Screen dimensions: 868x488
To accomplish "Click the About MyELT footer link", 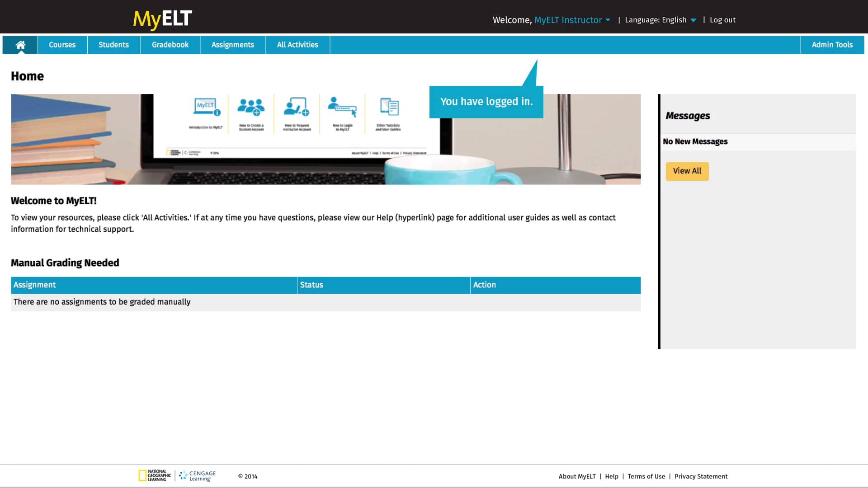I will [x=576, y=476].
